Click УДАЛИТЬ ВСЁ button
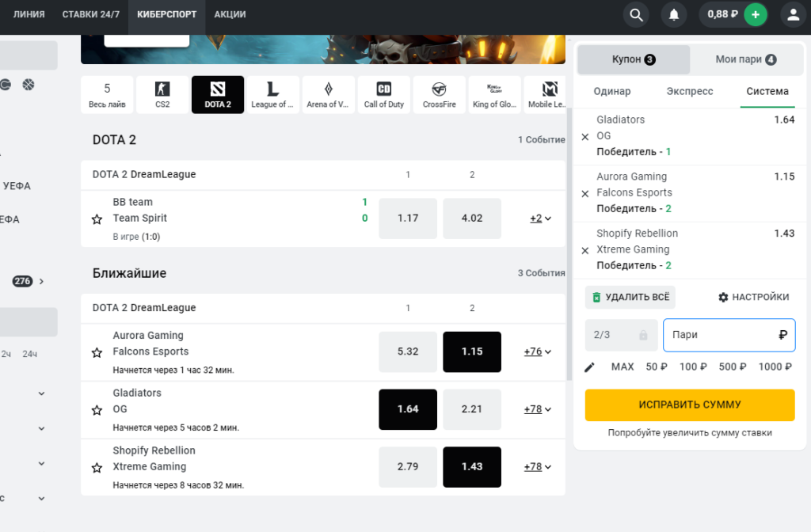 [630, 298]
